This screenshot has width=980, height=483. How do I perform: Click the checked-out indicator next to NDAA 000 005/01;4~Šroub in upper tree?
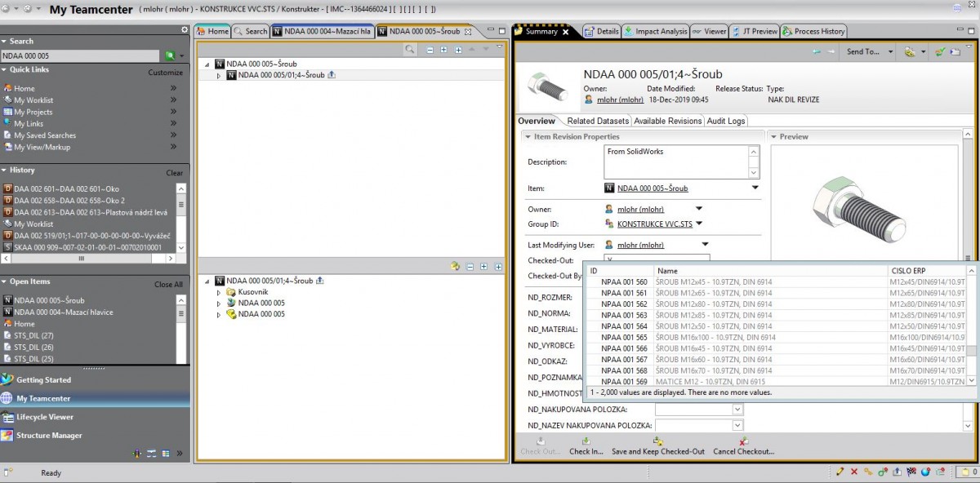coord(332,75)
